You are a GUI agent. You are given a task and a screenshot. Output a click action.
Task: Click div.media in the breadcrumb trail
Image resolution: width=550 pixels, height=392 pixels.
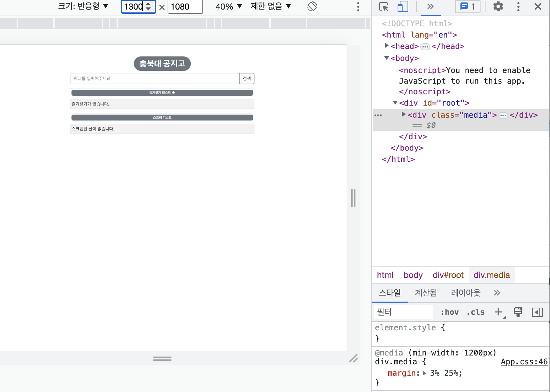coord(492,275)
